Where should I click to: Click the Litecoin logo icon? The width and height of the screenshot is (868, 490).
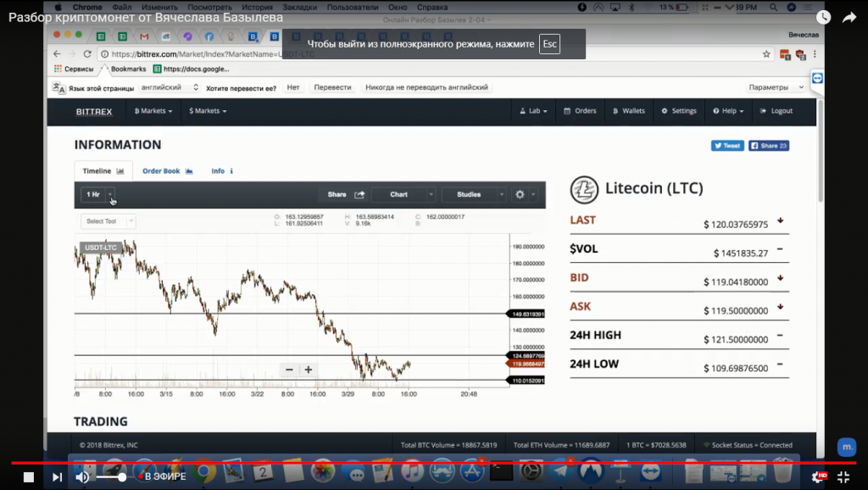pos(584,190)
